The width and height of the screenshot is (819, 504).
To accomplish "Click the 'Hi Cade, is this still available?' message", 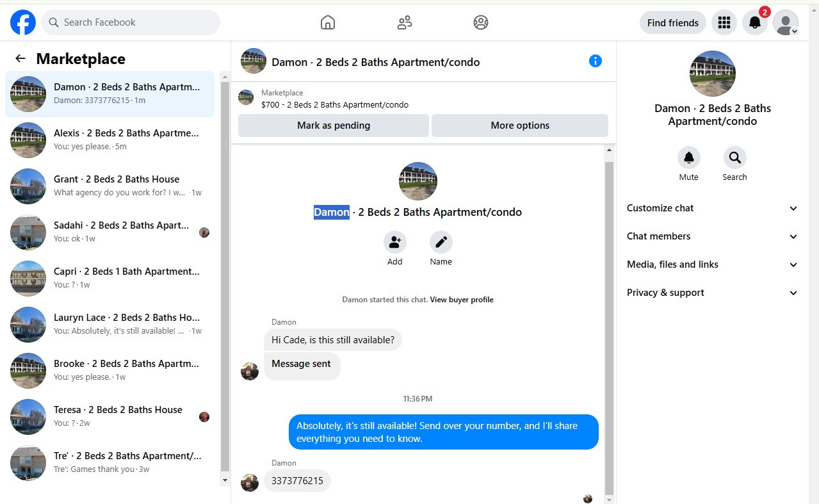I will 333,340.
